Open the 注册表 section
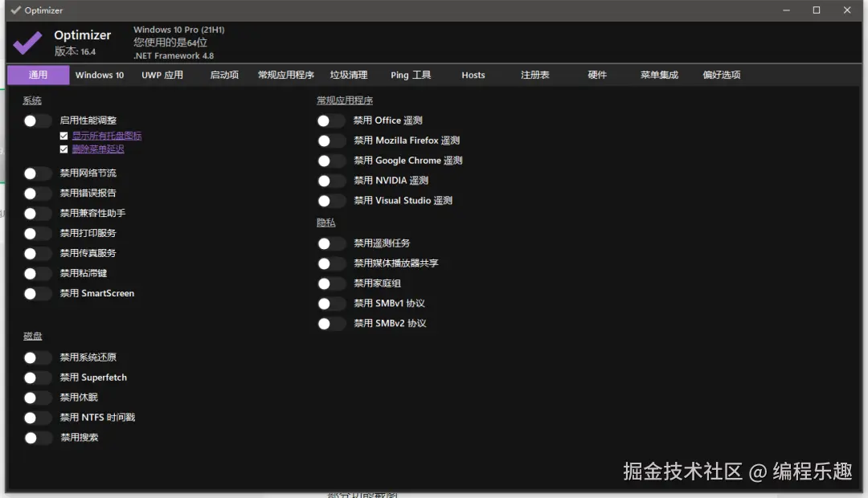Screen dimensions: 868x498 point(534,75)
